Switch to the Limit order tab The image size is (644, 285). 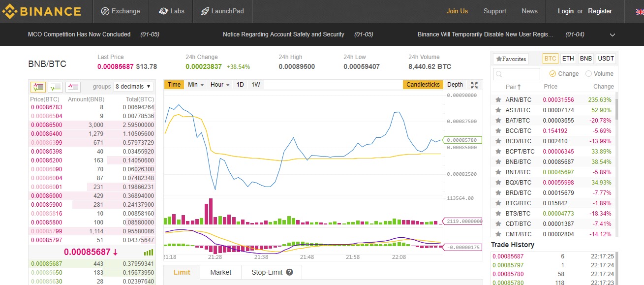pyautogui.click(x=182, y=272)
